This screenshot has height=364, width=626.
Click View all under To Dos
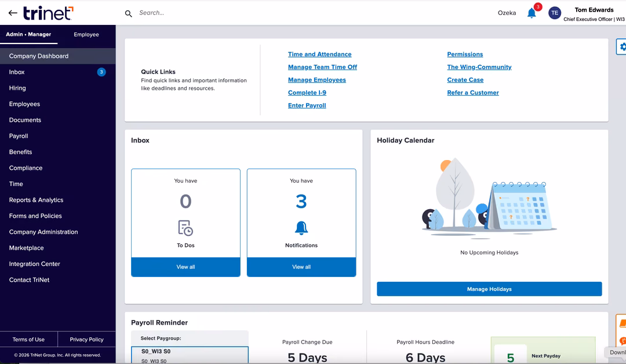click(185, 267)
